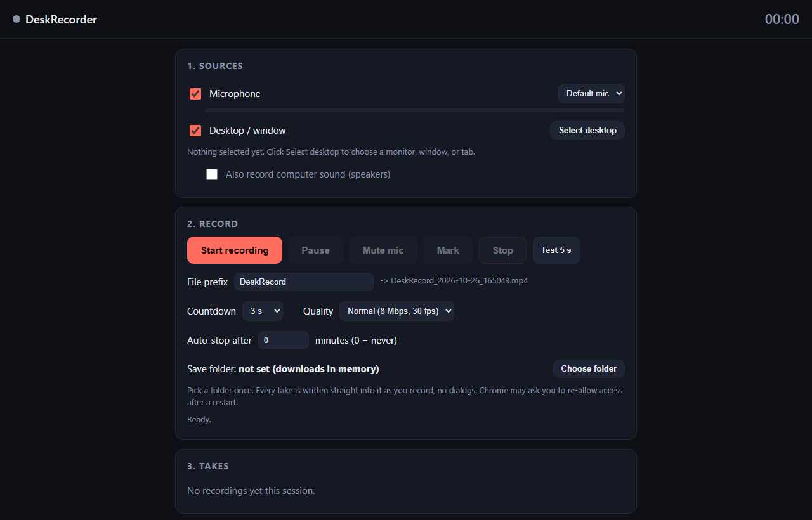
Task: Enable Also record computer sound checkbox
Action: click(x=212, y=174)
